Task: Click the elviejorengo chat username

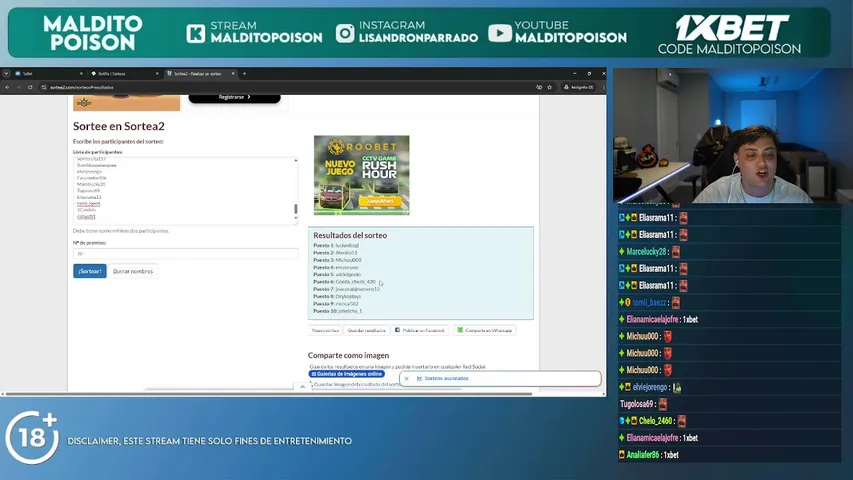Action: [650, 387]
